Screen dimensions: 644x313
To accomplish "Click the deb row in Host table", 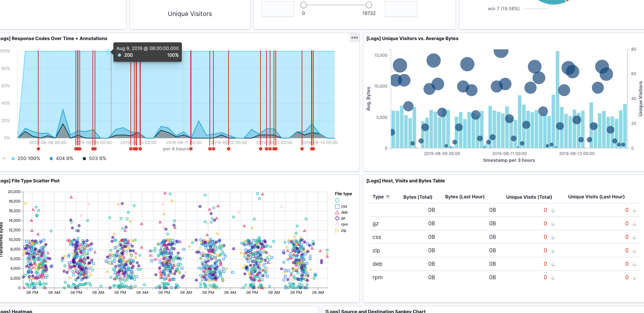I will pyautogui.click(x=505, y=264).
